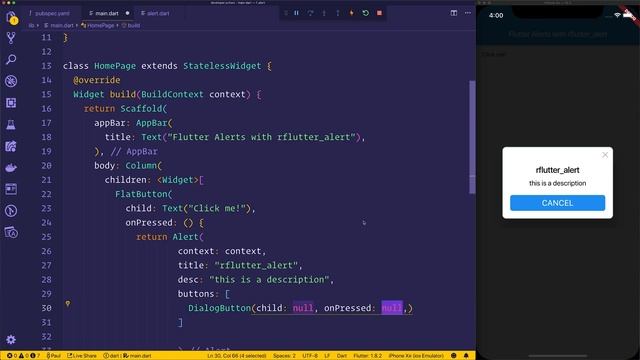Click the lib folder breadcrumb
Screen dimensions: 640x360
click(x=31, y=25)
